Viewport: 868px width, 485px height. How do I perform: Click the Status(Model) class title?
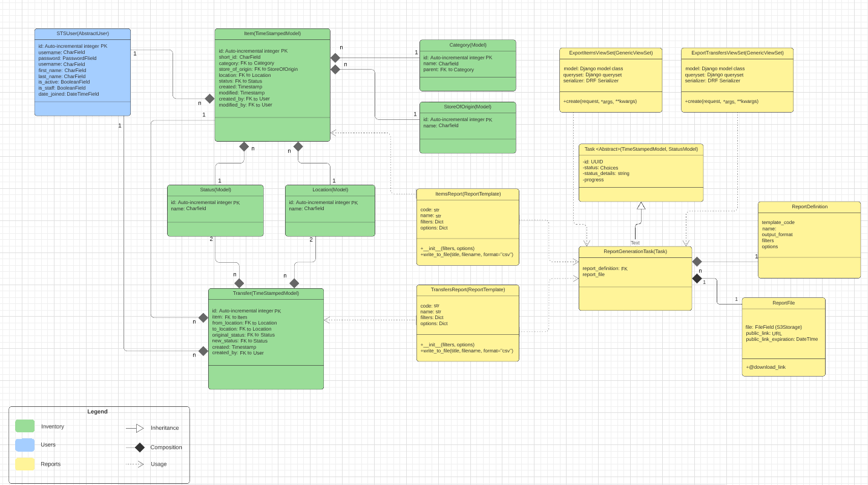(215, 190)
